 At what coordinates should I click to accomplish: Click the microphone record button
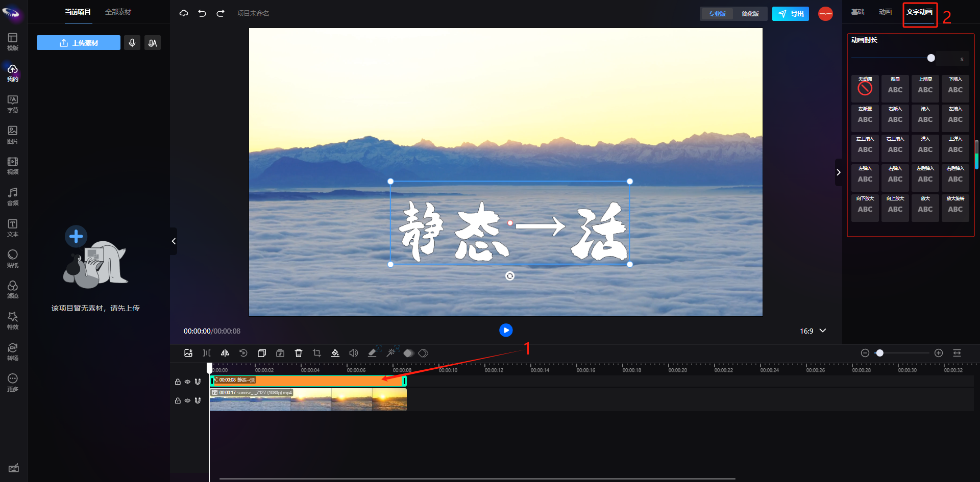click(x=132, y=43)
